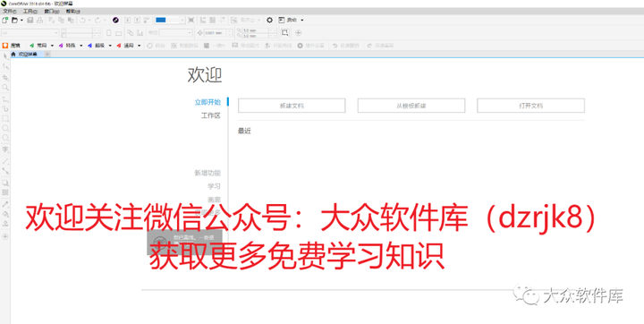
Task: Select landscape page orientation
Action: click(118, 33)
